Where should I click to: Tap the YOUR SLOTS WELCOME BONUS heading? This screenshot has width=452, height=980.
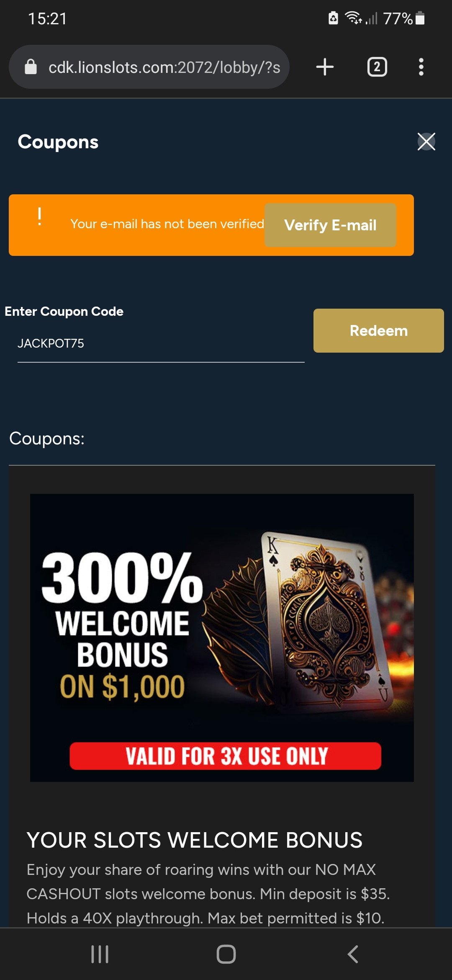(195, 840)
